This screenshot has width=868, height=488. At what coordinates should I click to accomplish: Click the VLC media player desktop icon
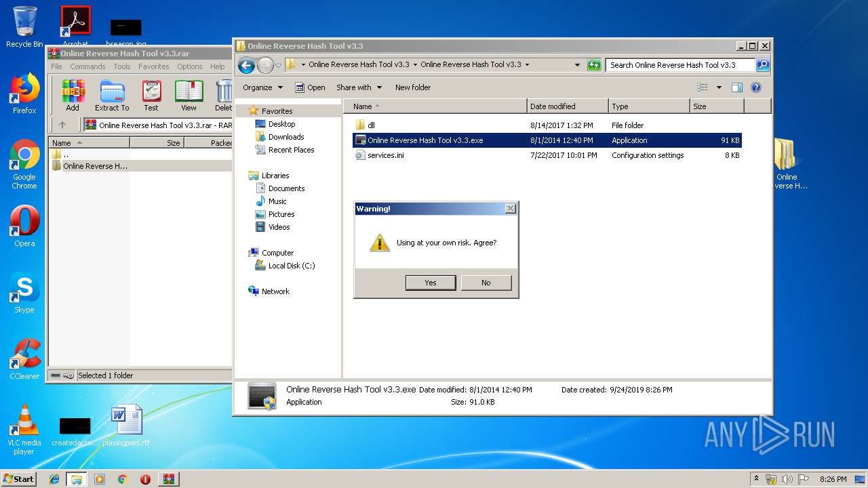coord(24,429)
